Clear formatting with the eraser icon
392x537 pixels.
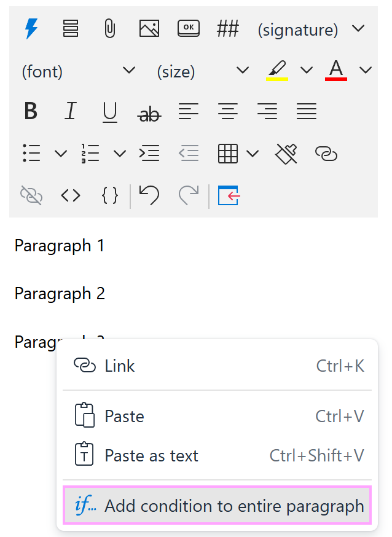(x=285, y=153)
